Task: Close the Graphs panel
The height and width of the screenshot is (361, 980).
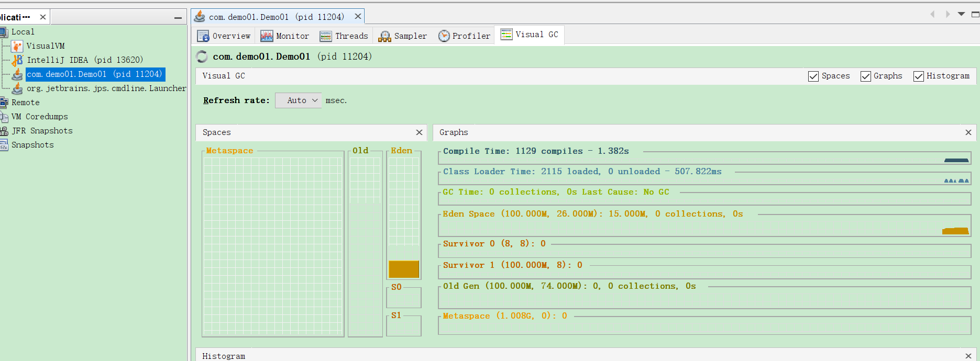Action: tap(968, 132)
